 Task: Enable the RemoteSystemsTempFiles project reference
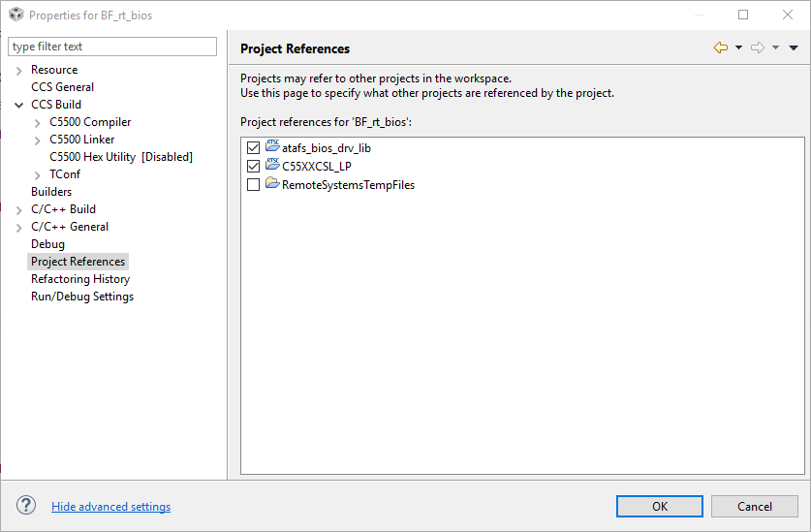(x=254, y=185)
